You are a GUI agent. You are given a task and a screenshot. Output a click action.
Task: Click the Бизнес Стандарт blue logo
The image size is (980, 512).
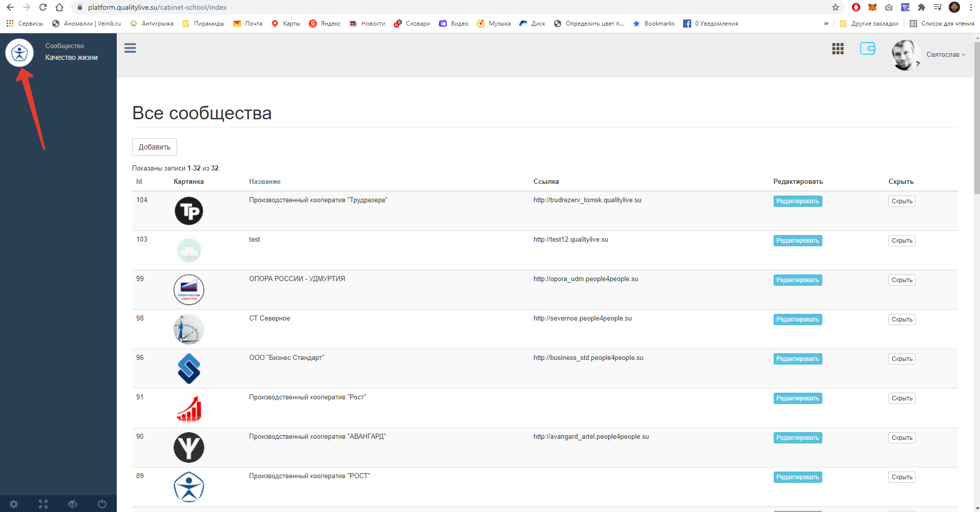pos(189,369)
